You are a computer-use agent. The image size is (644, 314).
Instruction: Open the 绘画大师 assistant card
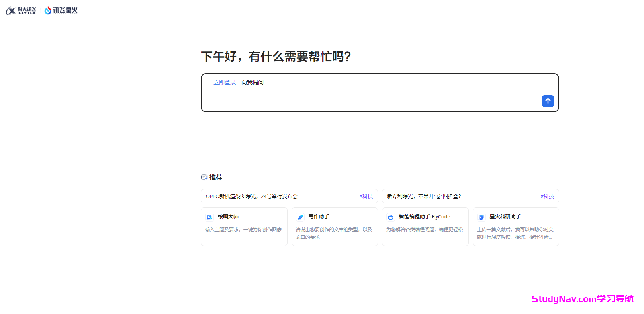(244, 226)
